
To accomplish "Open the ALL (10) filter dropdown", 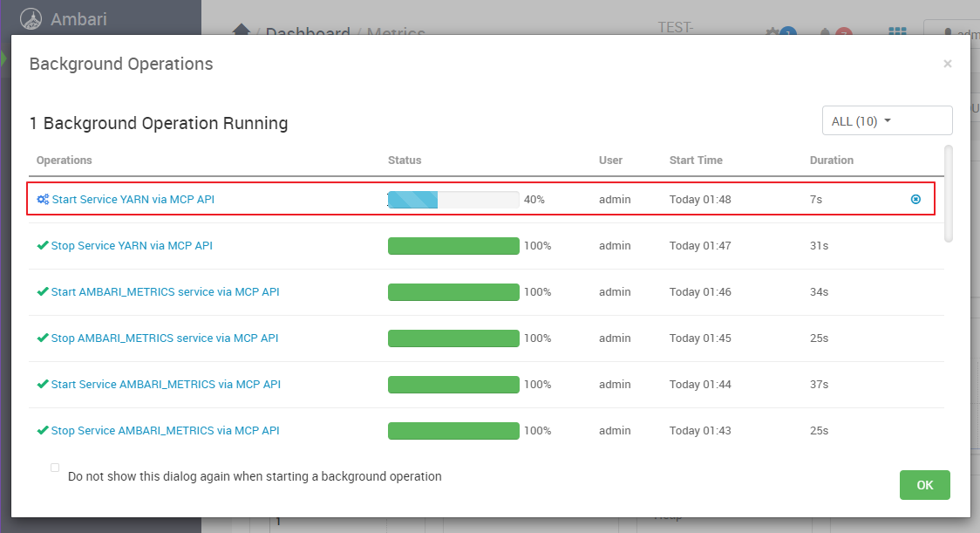I will [x=887, y=120].
